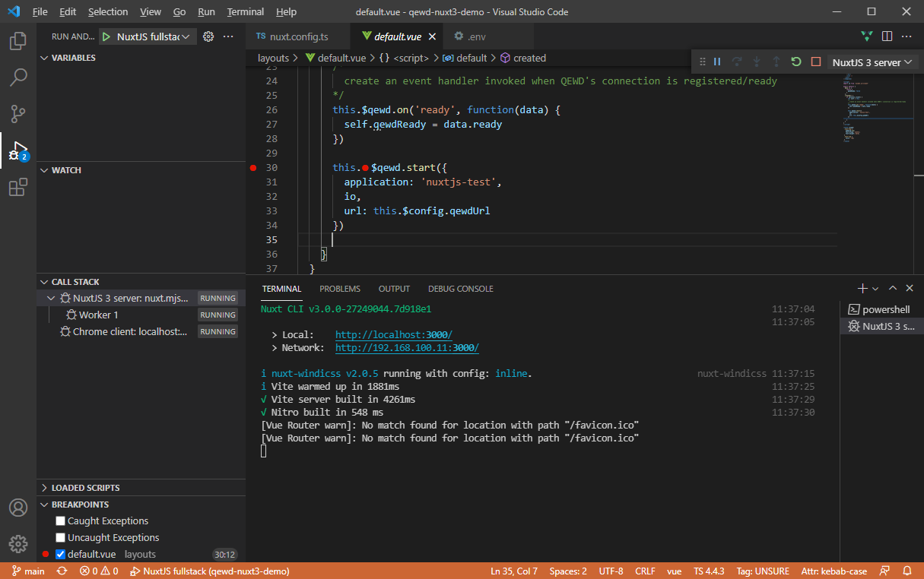Switch to the Output panel tab
Image resolution: width=924 pixels, height=579 pixels.
click(x=394, y=289)
